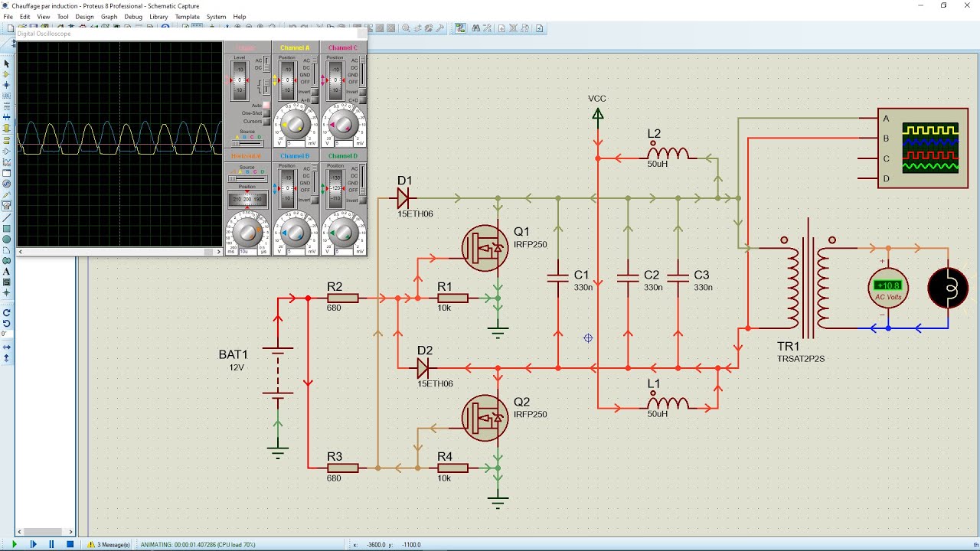The image size is (980, 551).
Task: Click the oscilloscope display horizontal scrollbar
Action: pos(119,252)
